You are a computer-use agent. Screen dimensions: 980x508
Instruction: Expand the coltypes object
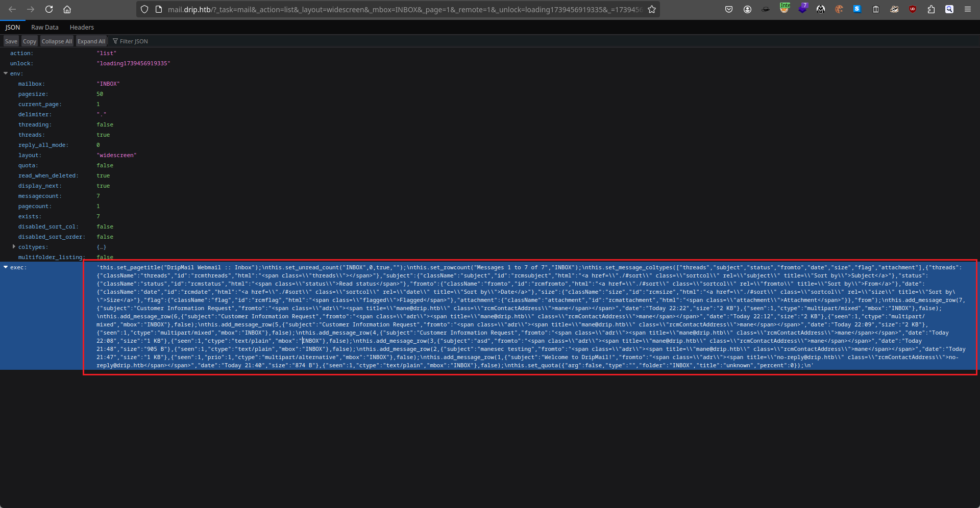tap(14, 247)
